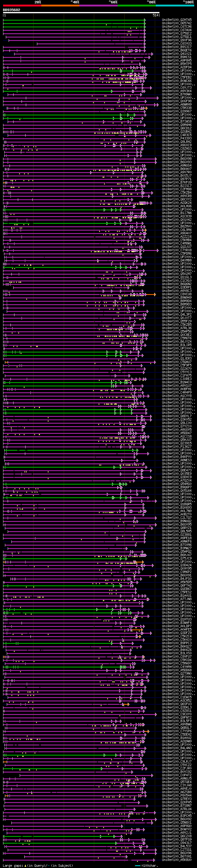The height and width of the screenshot is (868, 197).
Task: Select hit UniRef100_Q75QC1
Action: pos(177,37)
